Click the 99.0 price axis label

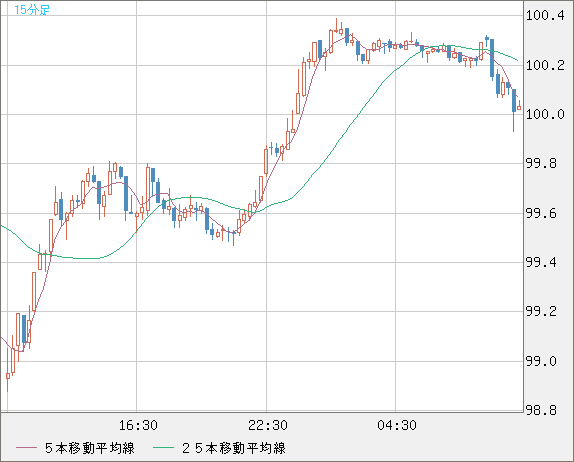(541, 361)
